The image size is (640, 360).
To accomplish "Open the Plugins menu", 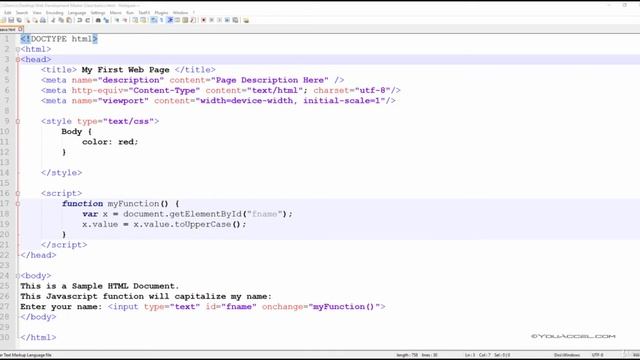I will (x=161, y=13).
